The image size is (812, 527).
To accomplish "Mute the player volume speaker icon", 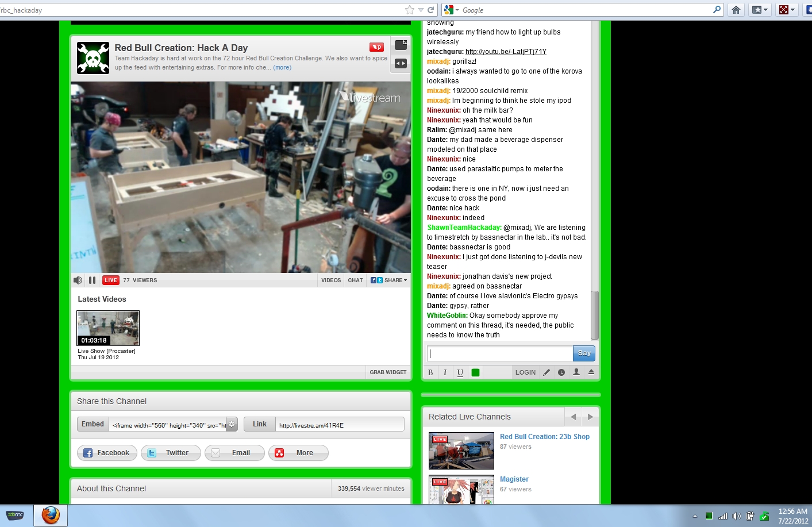I will 78,280.
